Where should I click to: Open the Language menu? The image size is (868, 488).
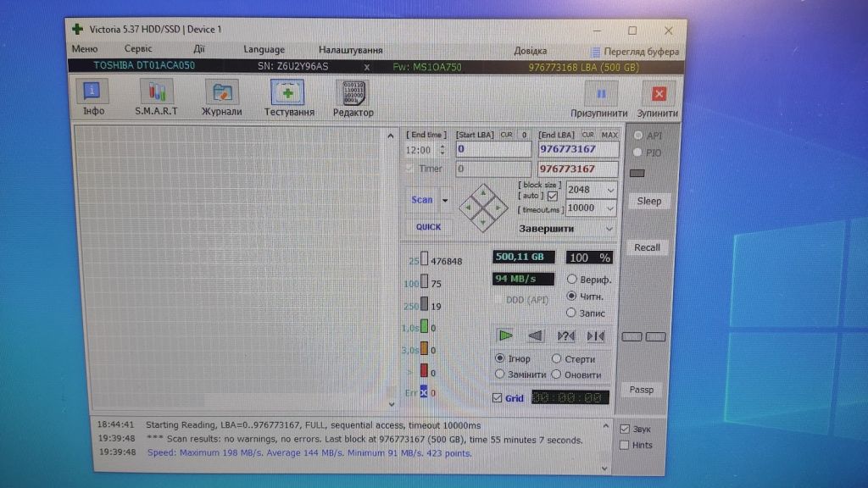pyautogui.click(x=264, y=49)
